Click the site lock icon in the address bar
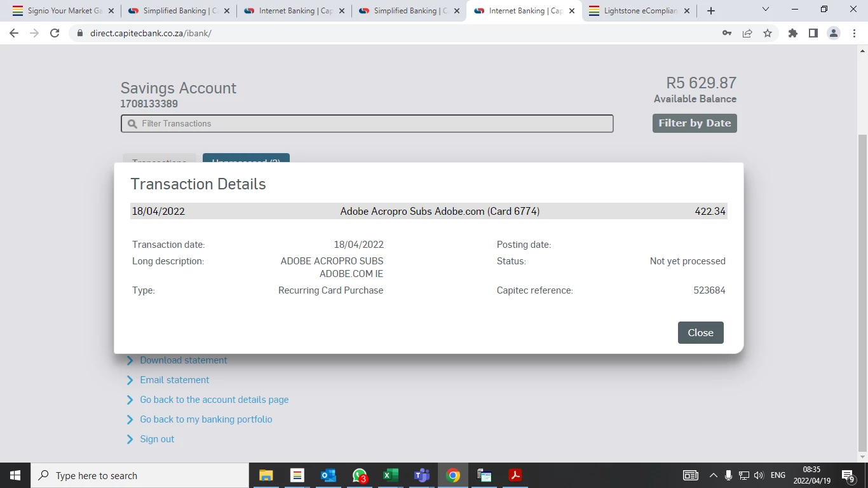The image size is (868, 488). (x=79, y=33)
